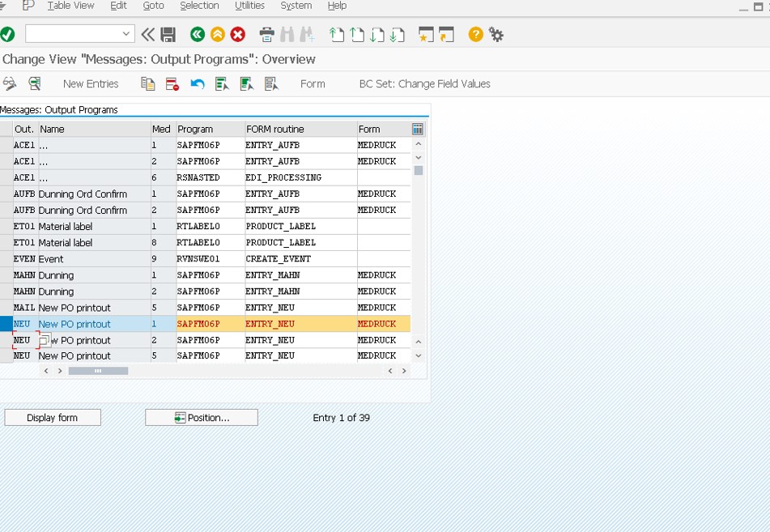Select the row marker for ACE1 RSNASTED entry
The height and width of the screenshot is (532, 770).
click(6, 177)
